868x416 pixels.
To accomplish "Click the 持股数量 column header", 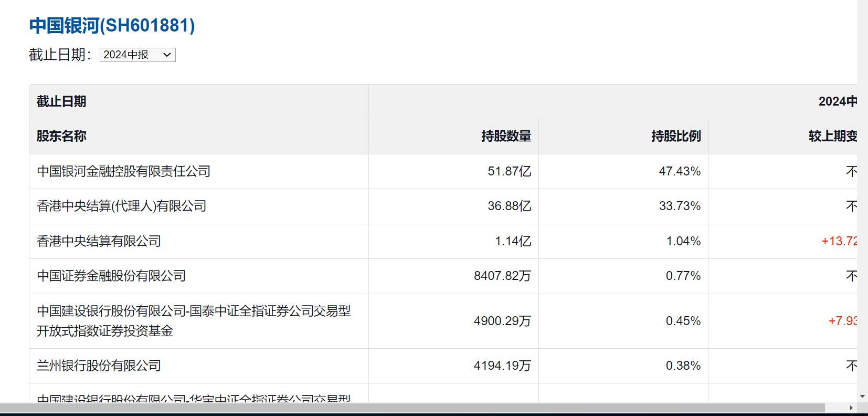I will 506,137.
